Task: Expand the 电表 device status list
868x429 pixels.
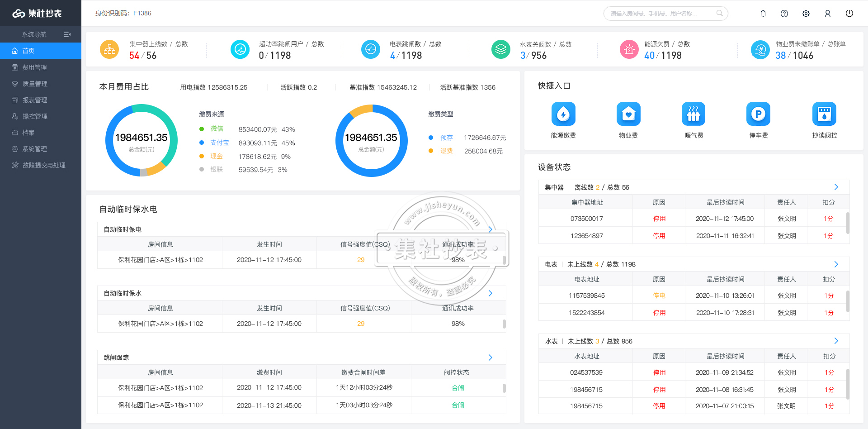Action: coord(836,264)
